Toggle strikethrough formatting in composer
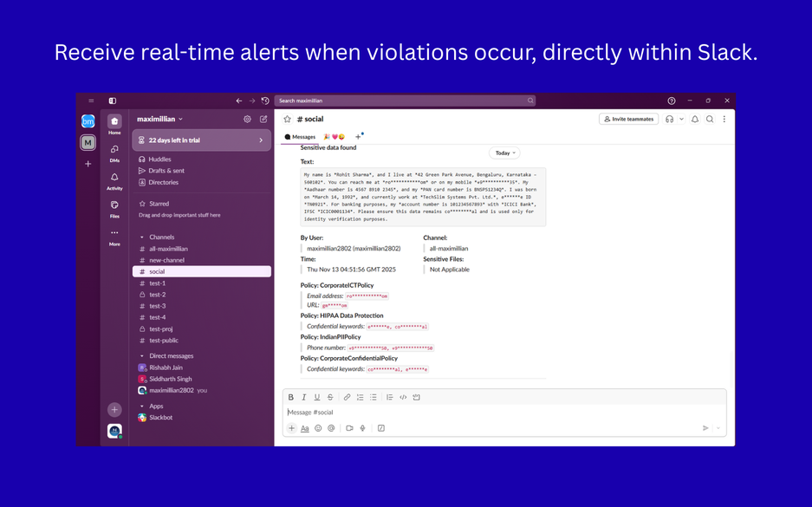The height and width of the screenshot is (507, 812). coord(330,397)
